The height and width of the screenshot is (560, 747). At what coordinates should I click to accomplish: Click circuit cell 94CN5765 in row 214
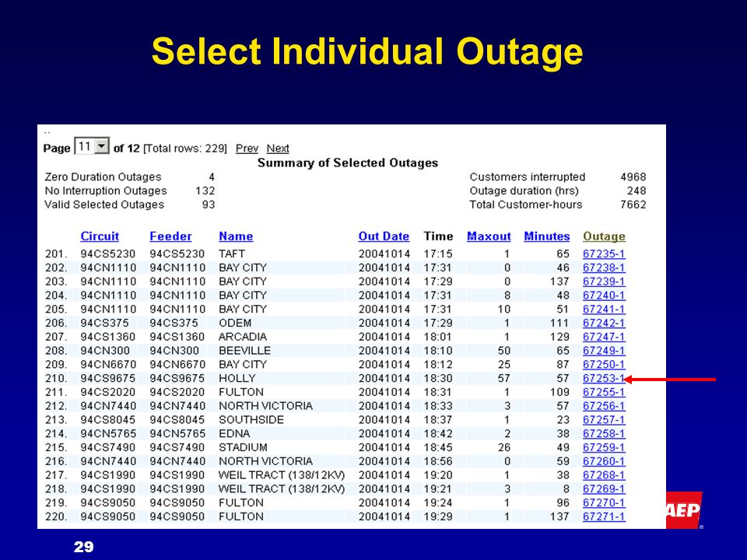(x=108, y=433)
